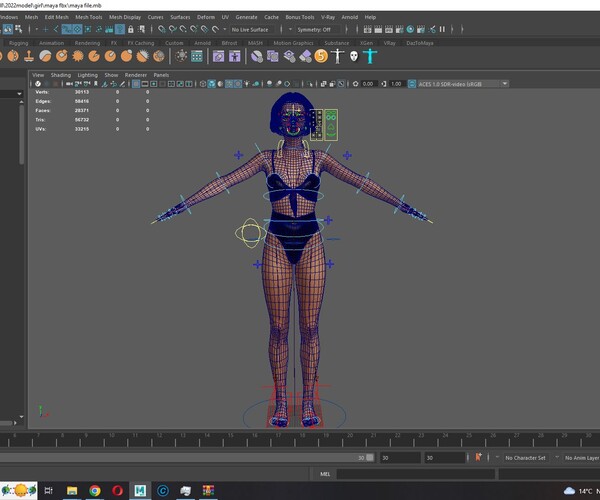Click the white T-pose character shelf icon
Viewport: 600px width, 500px height.
pos(338,56)
